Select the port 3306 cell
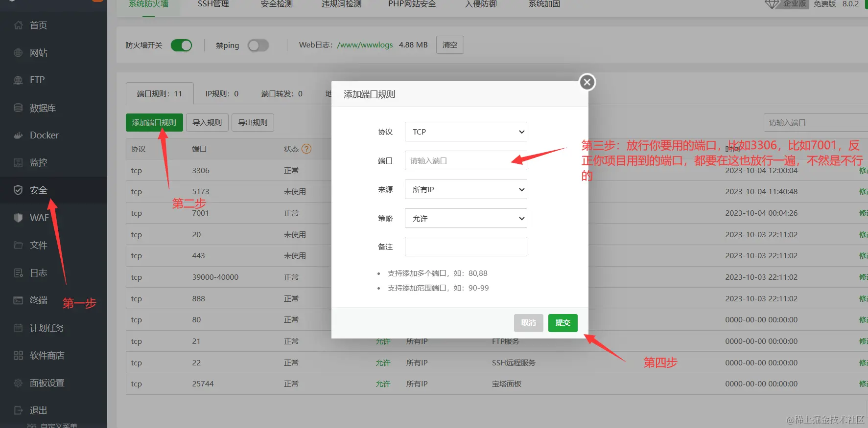 click(201, 171)
